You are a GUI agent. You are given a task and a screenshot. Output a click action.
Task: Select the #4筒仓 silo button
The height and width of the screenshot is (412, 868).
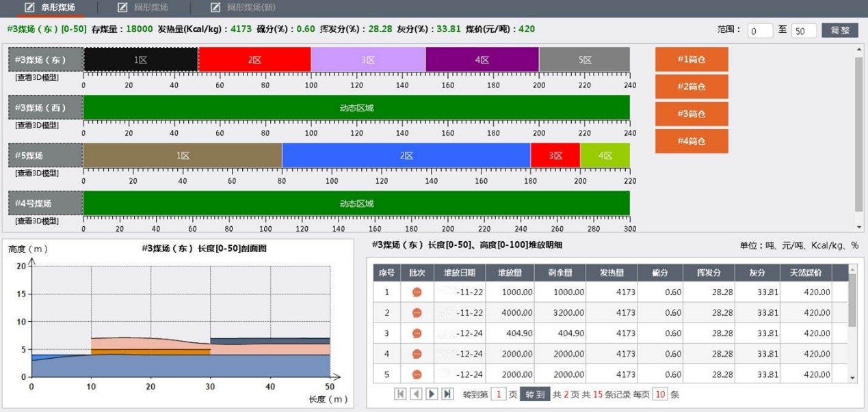point(691,141)
